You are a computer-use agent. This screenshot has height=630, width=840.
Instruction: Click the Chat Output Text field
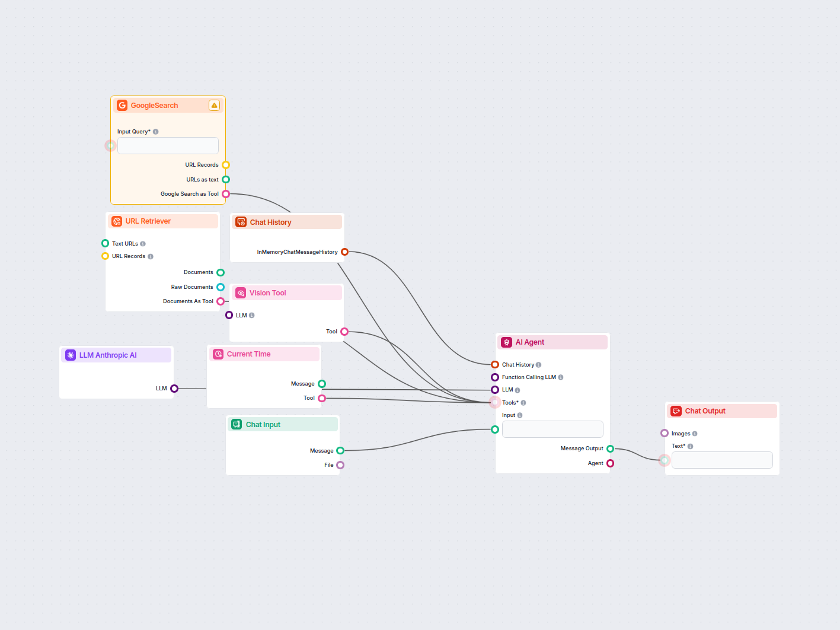(722, 460)
